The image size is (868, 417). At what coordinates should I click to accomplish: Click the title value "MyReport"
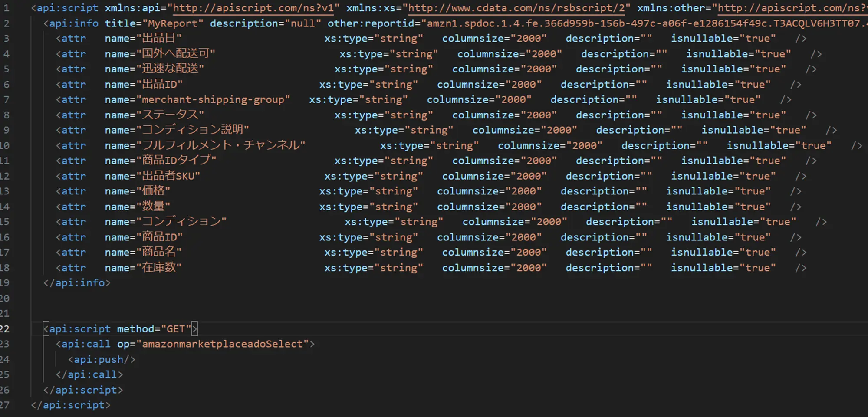click(x=173, y=23)
